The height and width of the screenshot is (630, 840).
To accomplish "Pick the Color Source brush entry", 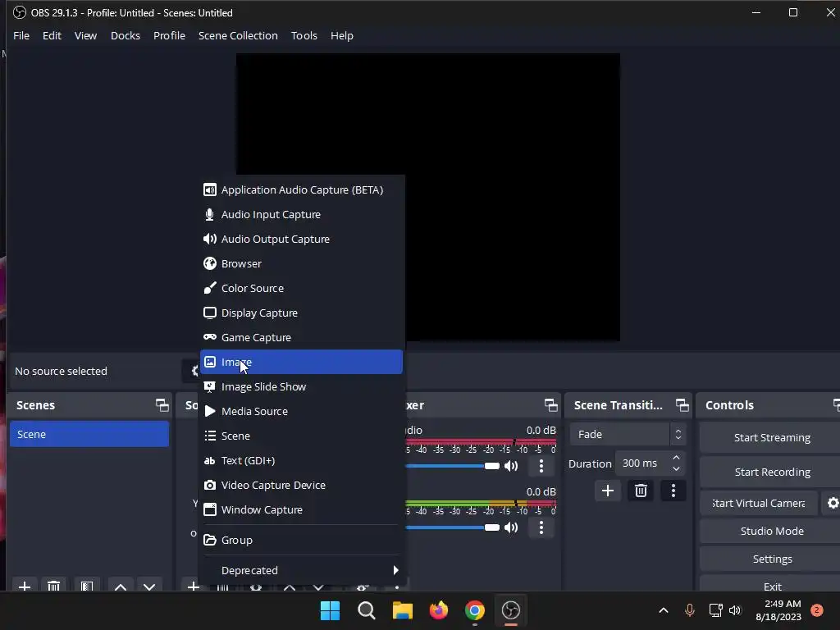I will point(301,288).
